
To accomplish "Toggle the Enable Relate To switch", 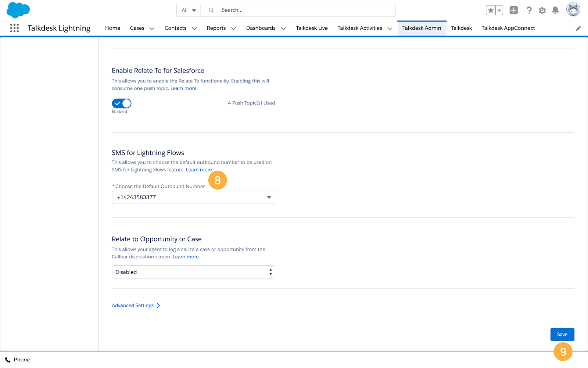I will pos(122,103).
